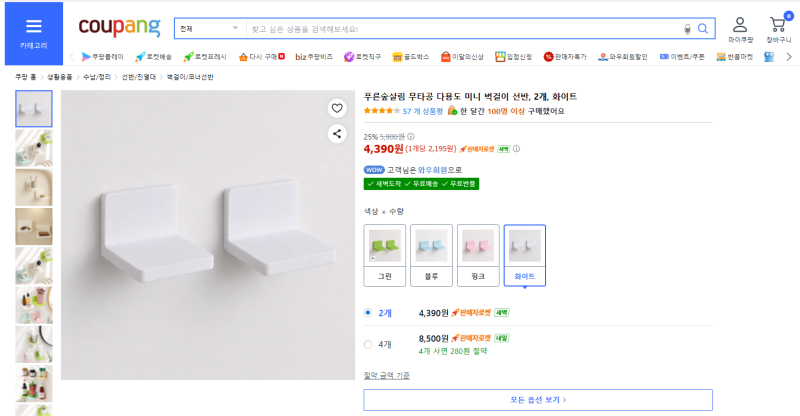Click info icon beside 판매자로켓 badge
This screenshot has height=416, width=800.
coord(516,149)
